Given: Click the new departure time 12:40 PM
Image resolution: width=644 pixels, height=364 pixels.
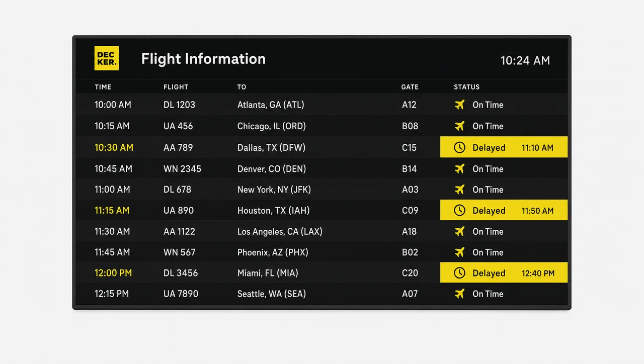Looking at the screenshot, I should 538,274.
